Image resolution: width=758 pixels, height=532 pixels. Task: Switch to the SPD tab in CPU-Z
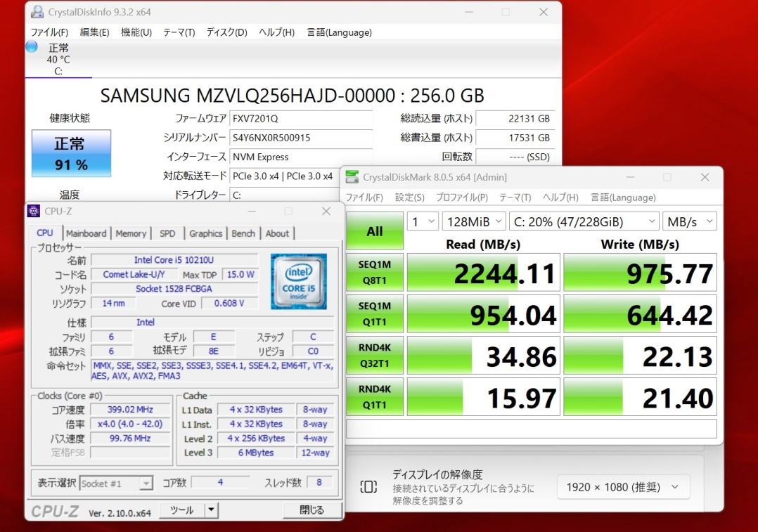point(167,233)
